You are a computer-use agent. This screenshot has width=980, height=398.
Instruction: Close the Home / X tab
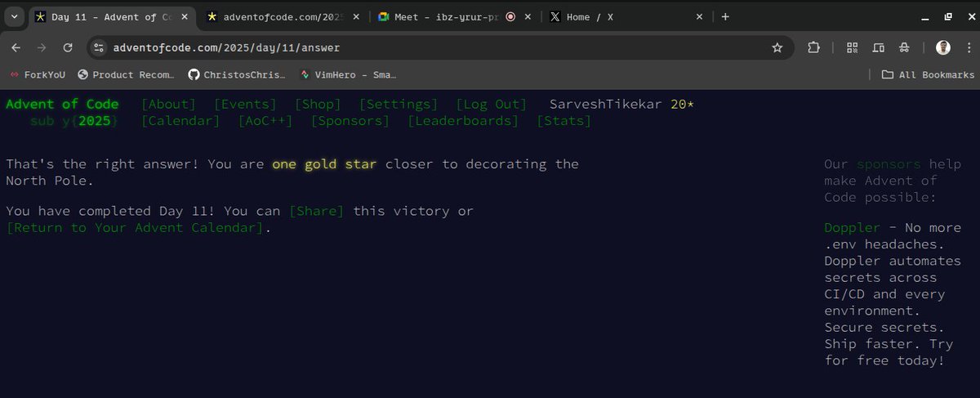point(700,16)
